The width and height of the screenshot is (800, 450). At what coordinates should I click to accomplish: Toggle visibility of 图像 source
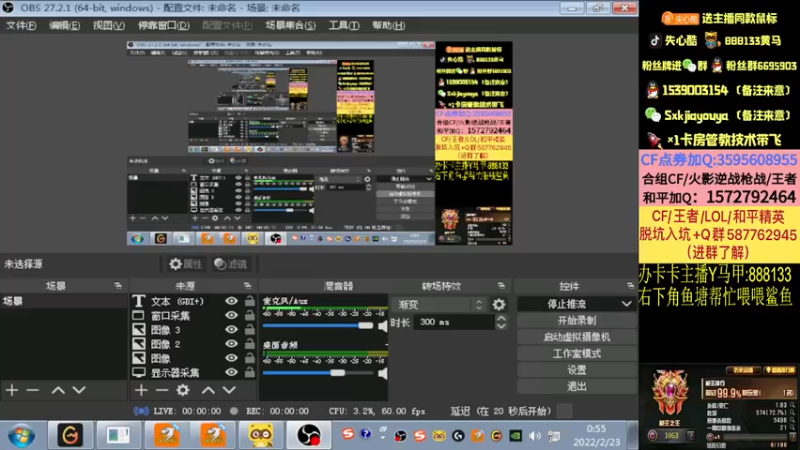click(x=231, y=358)
